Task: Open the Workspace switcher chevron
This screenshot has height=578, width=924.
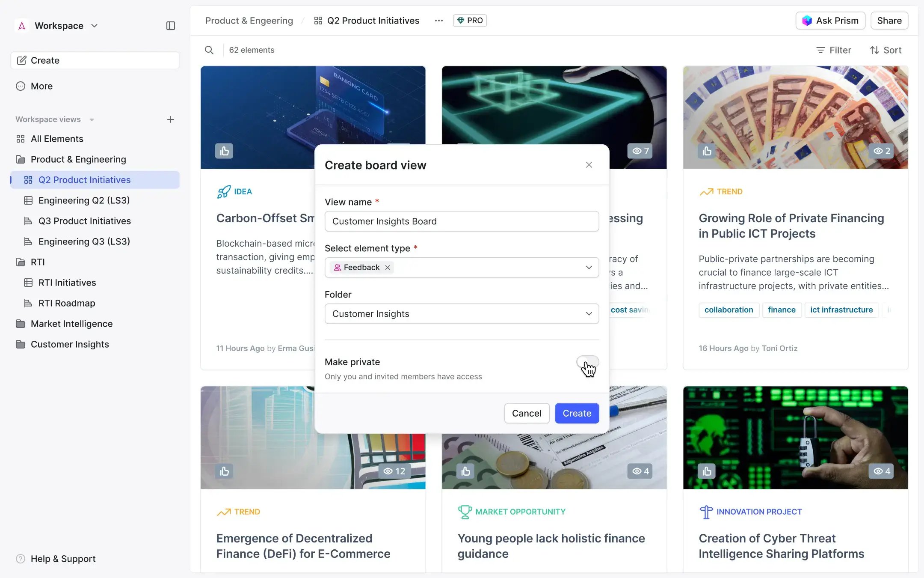Action: click(x=94, y=26)
